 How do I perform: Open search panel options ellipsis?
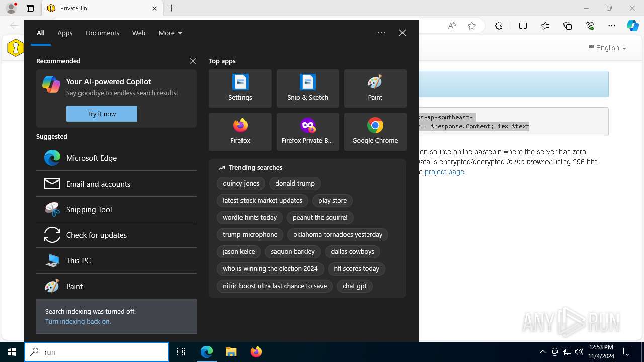pyautogui.click(x=381, y=33)
